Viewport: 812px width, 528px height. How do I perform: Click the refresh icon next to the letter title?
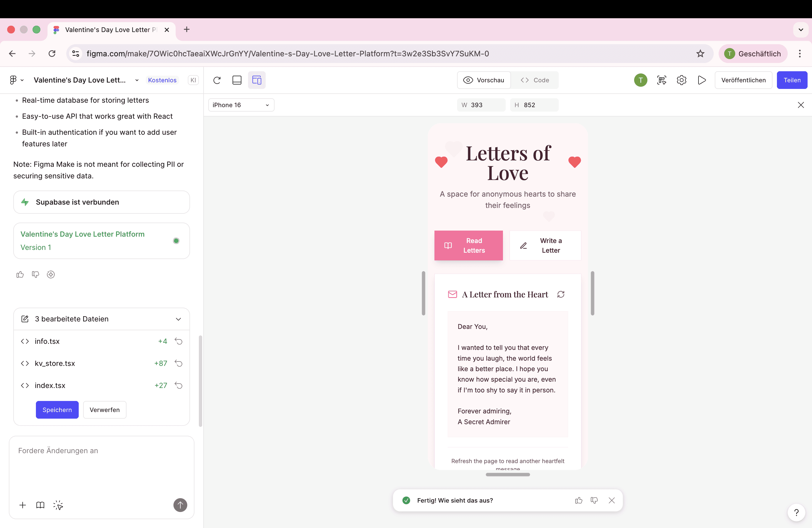click(x=561, y=294)
